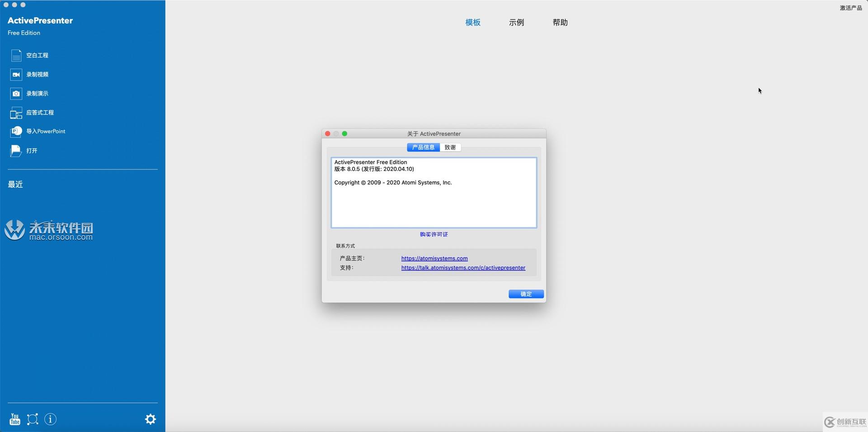This screenshot has width=868, height=432.
Task: Click 'Free Edition' subtitle under sidebar logo
Action: pyautogui.click(x=24, y=33)
